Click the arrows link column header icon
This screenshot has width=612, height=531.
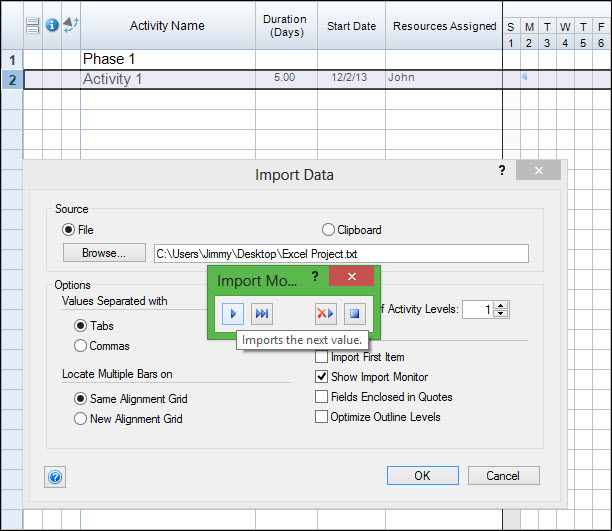[71, 25]
